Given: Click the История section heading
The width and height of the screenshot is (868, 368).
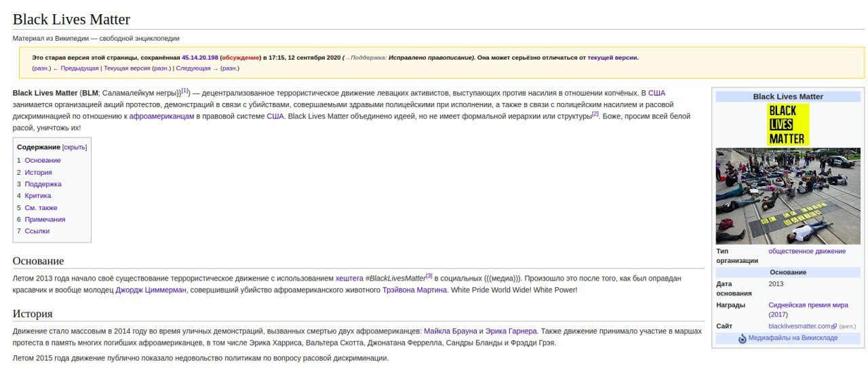Looking at the screenshot, I should point(33,314).
